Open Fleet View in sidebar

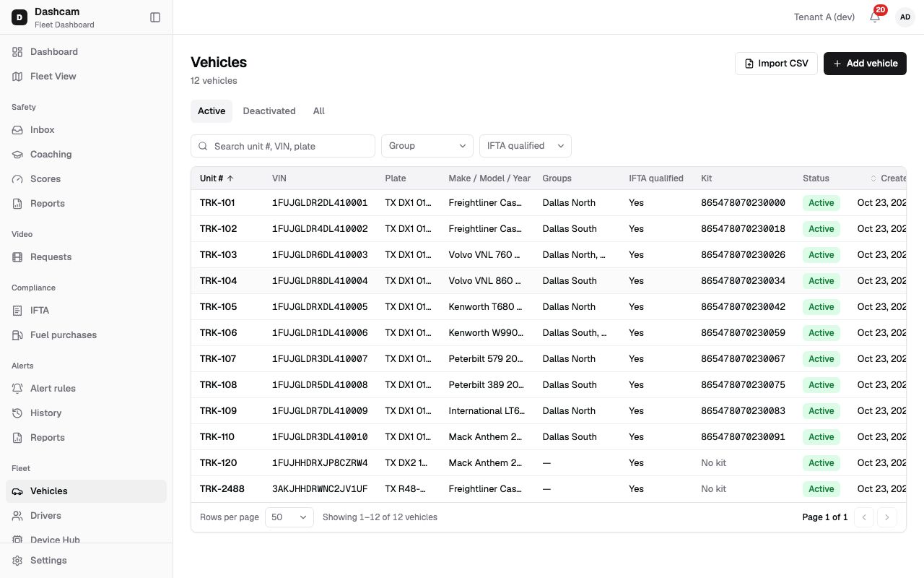[x=87, y=77]
